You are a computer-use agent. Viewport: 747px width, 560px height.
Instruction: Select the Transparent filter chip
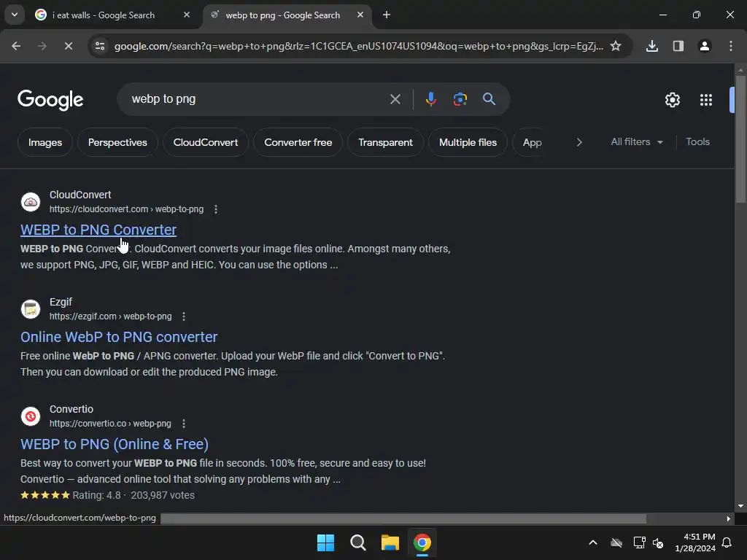385,142
